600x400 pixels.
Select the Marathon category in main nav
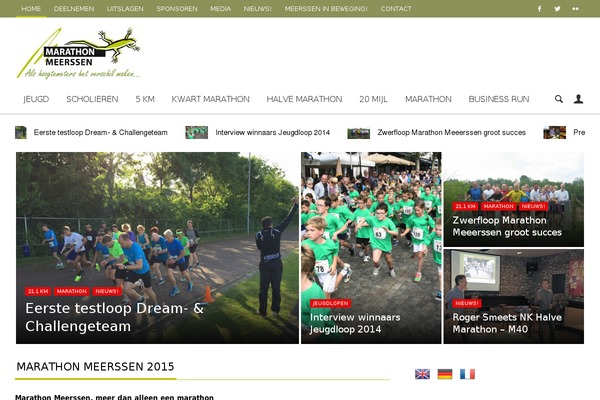(428, 99)
